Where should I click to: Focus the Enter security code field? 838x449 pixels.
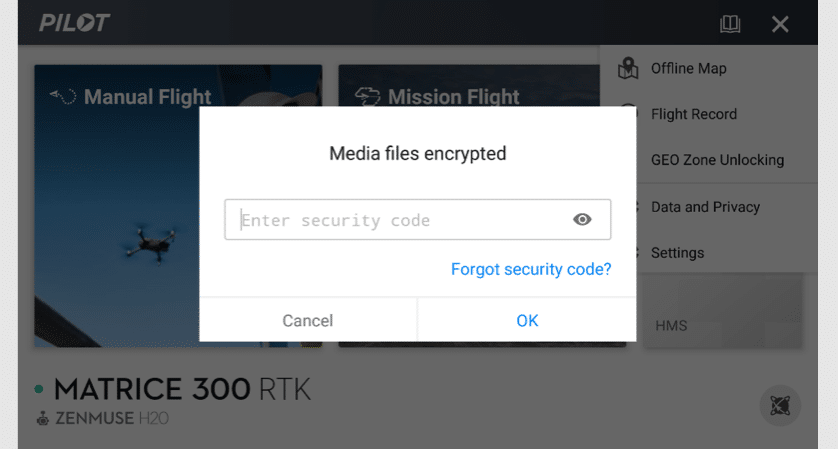(400, 220)
